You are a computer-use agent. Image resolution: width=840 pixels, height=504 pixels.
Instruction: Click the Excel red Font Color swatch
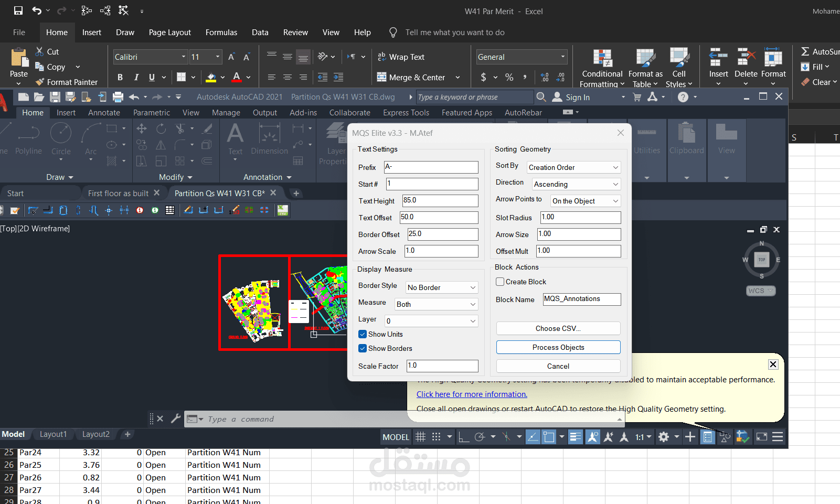coord(237,77)
